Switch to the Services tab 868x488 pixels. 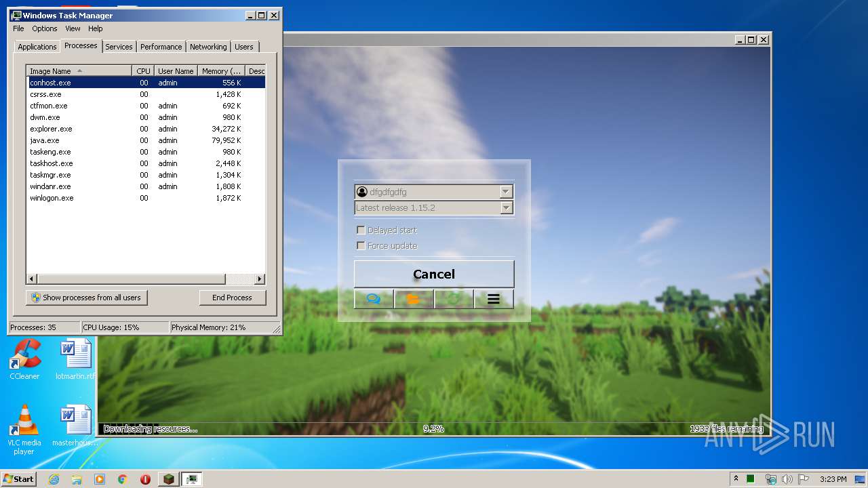(x=119, y=47)
